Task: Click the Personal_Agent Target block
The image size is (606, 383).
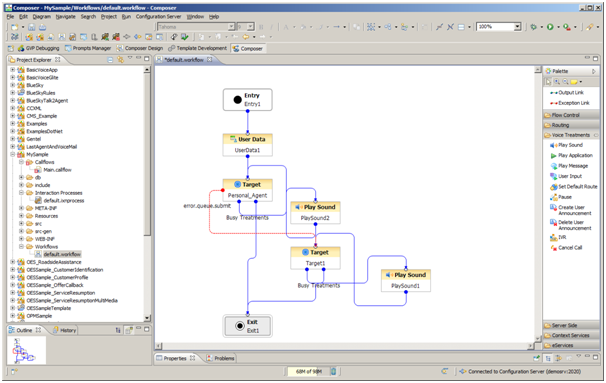Action: pyautogui.click(x=247, y=190)
